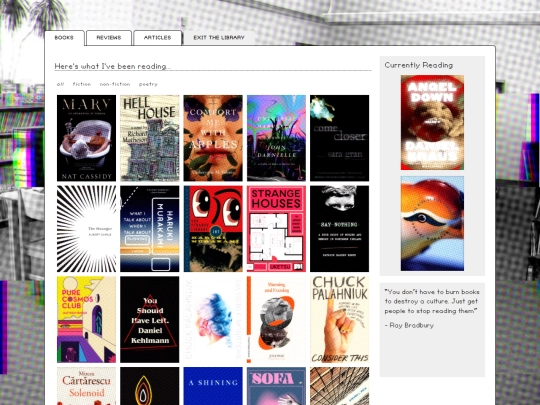Screen dimensions: 540x405
Task: Filter books by non-fiction
Action: (115, 84)
